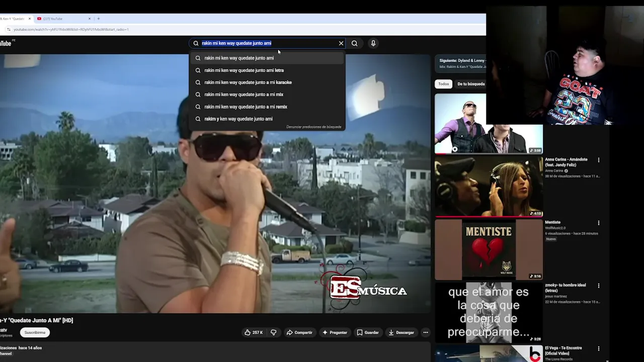Viewport: 644px width, 362px height.
Task: Open the Mentiste broken heart thumbnail
Action: [489, 249]
